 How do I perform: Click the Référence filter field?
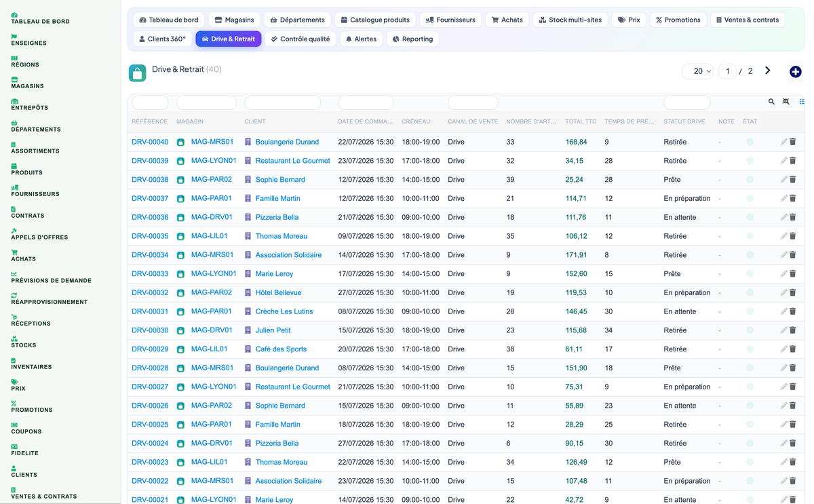click(150, 102)
